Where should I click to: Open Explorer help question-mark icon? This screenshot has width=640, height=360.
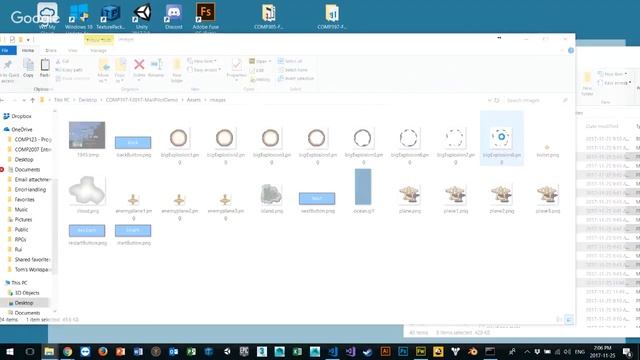pos(571,50)
